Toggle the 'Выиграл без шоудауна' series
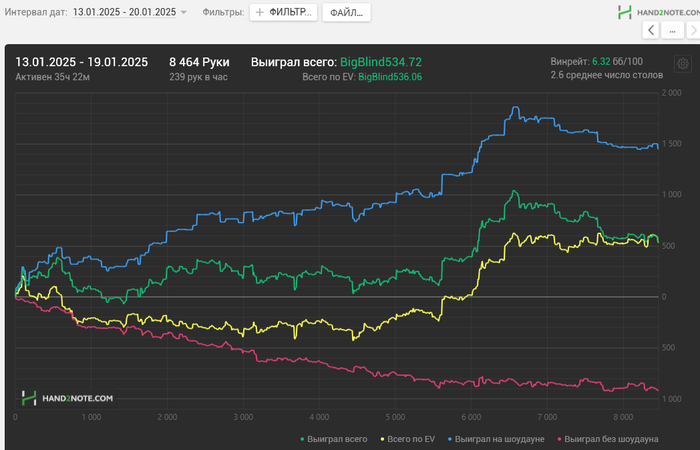Viewport: 700px width, 450px height. [611, 438]
